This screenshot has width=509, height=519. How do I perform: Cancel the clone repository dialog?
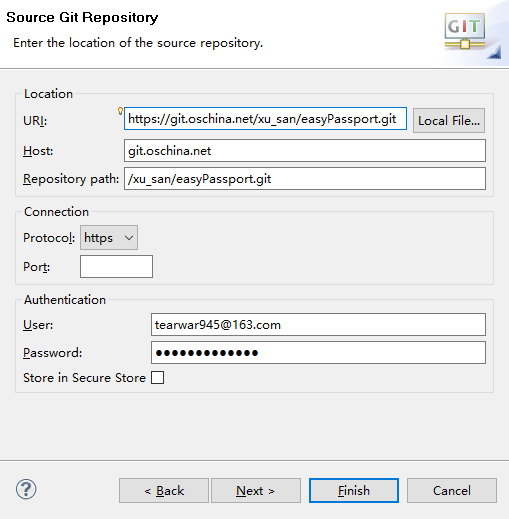point(452,491)
